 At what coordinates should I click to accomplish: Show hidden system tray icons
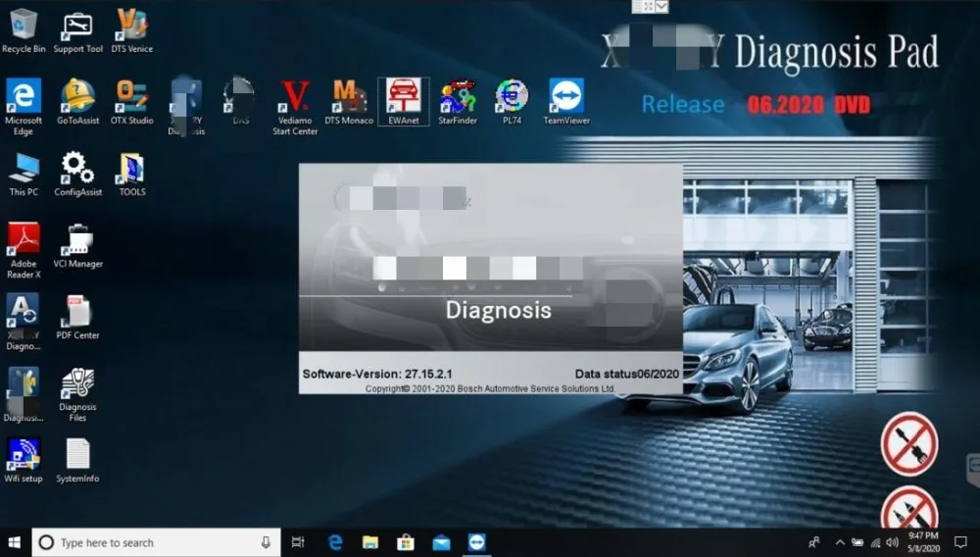coord(840,542)
